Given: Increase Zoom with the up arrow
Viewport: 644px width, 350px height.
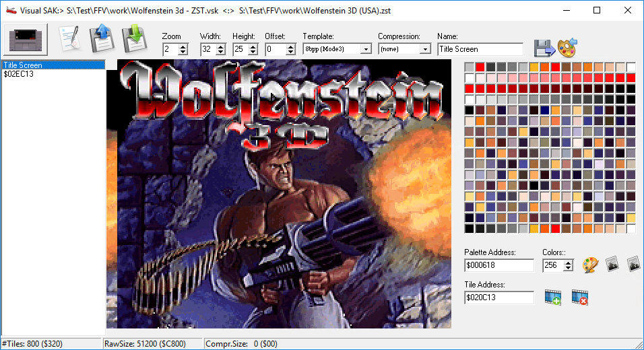Looking at the screenshot, I should click(183, 46).
